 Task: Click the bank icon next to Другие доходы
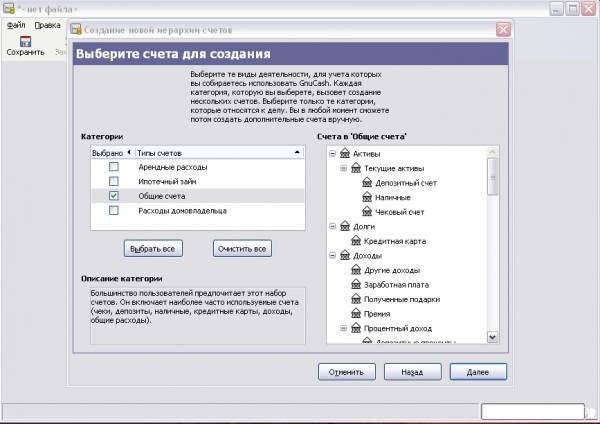(x=356, y=270)
